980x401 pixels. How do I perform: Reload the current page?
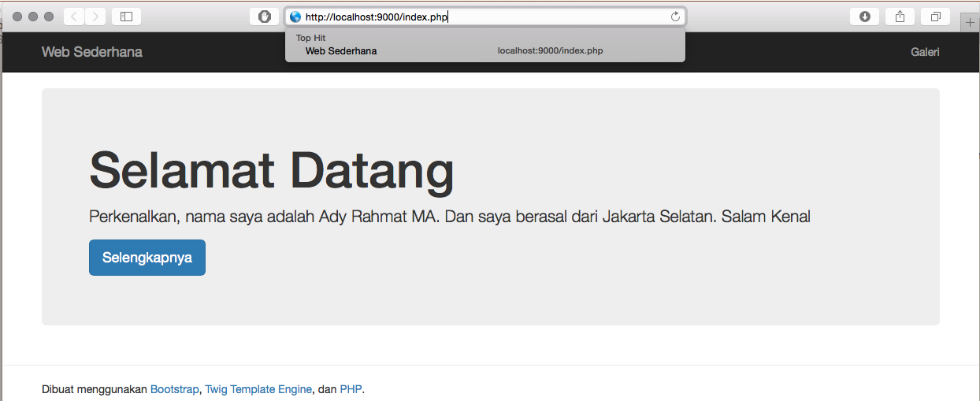(675, 17)
